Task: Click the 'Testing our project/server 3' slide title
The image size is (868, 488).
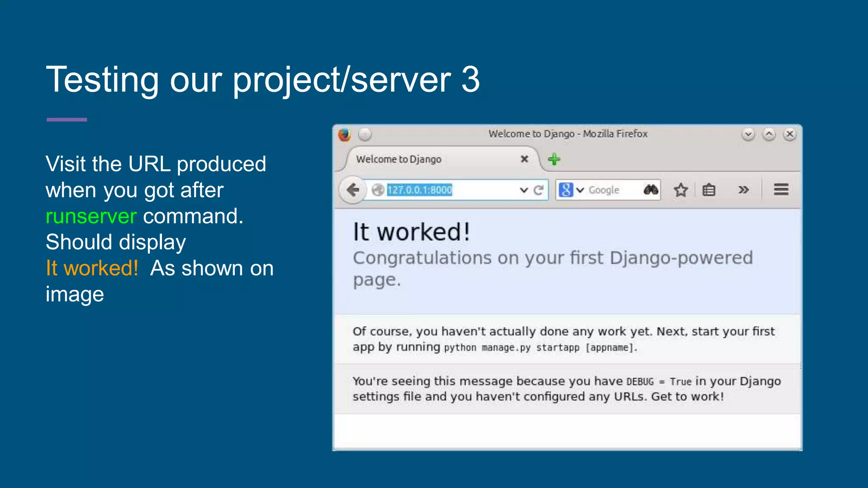Action: (x=263, y=80)
